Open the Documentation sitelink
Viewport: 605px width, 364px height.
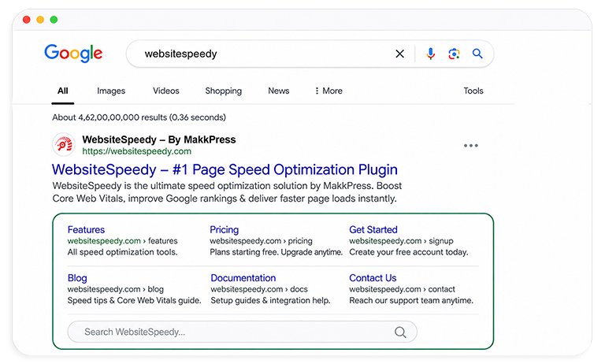pos(243,278)
